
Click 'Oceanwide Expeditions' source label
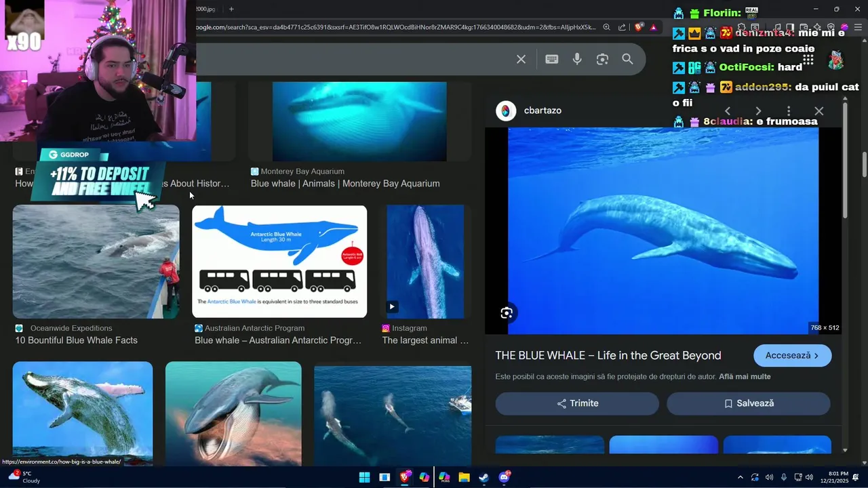(71, 328)
